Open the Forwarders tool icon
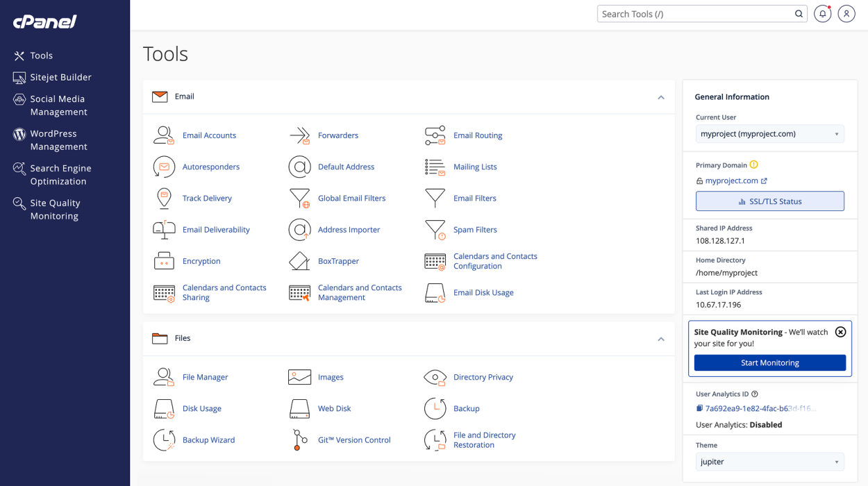The image size is (868, 486). tap(299, 135)
